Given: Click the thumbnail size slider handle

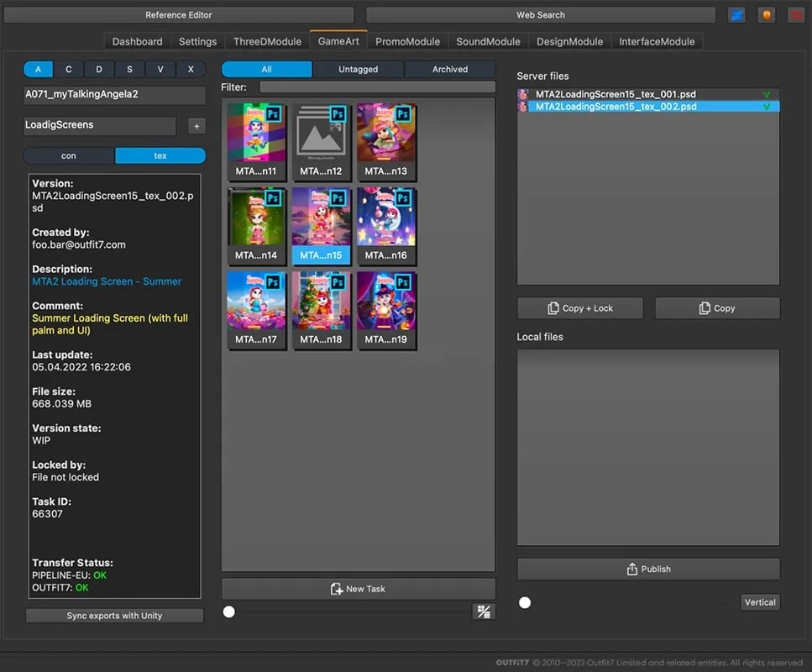Looking at the screenshot, I should pos(228,612).
